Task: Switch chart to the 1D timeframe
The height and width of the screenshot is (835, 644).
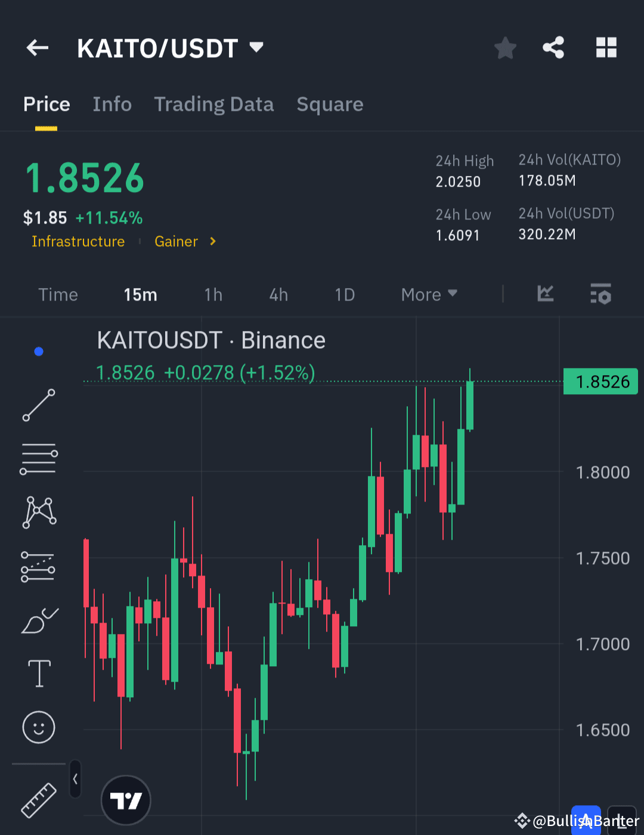Action: click(345, 294)
